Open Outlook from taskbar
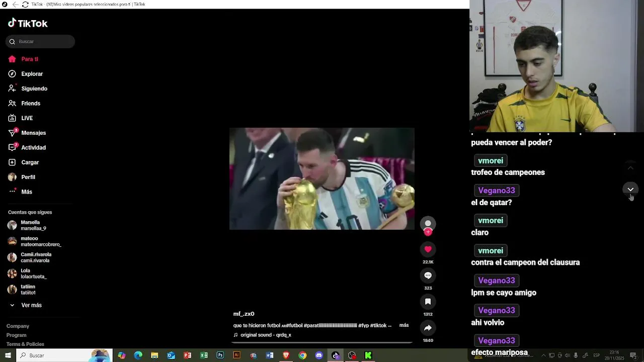Screen dimensions: 644x362 point(171,355)
